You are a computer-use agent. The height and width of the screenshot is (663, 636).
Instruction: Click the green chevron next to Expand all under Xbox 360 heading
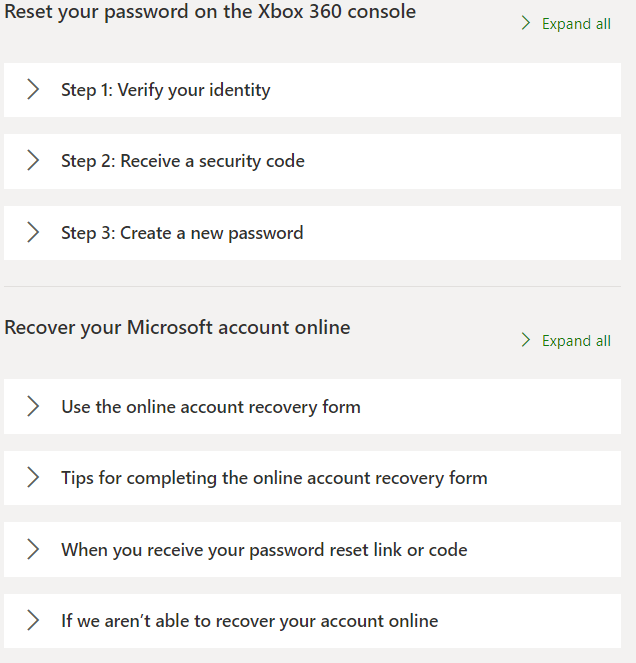[x=526, y=23]
